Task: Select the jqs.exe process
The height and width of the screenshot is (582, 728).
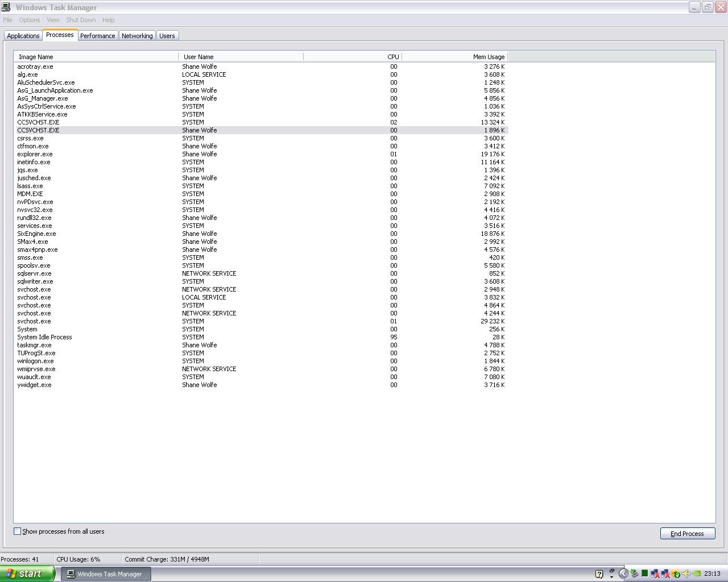Action: [x=261, y=170]
